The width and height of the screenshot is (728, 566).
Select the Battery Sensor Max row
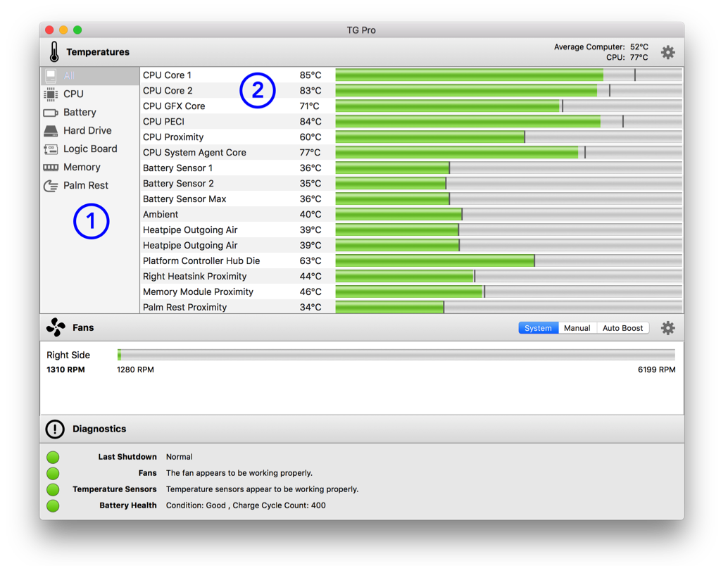[411, 199]
